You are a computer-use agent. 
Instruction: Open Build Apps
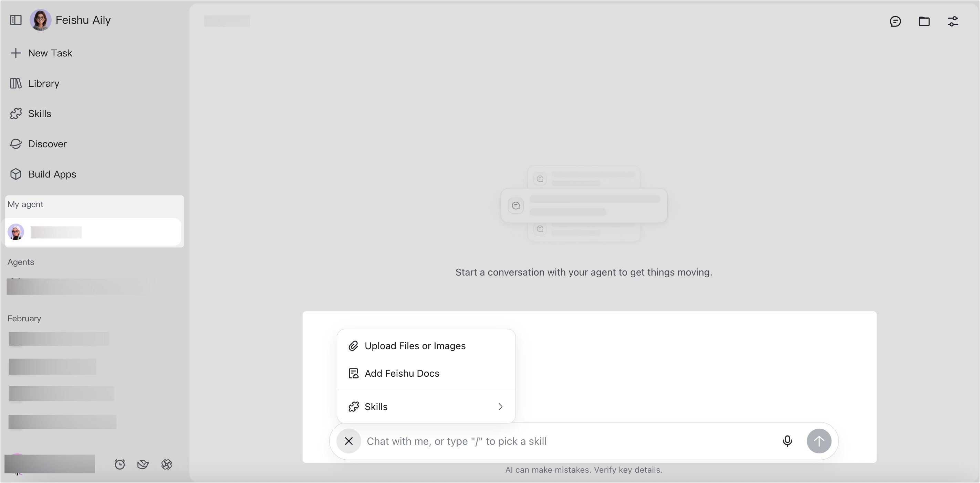43,174
